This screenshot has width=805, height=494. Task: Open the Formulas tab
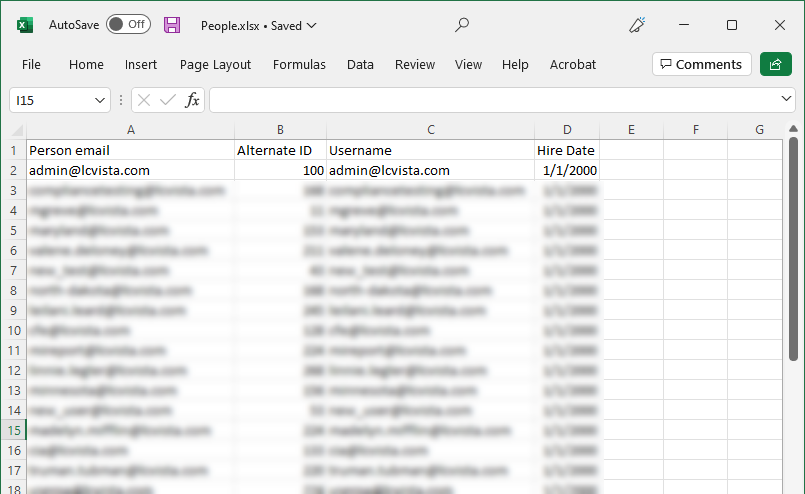[299, 64]
